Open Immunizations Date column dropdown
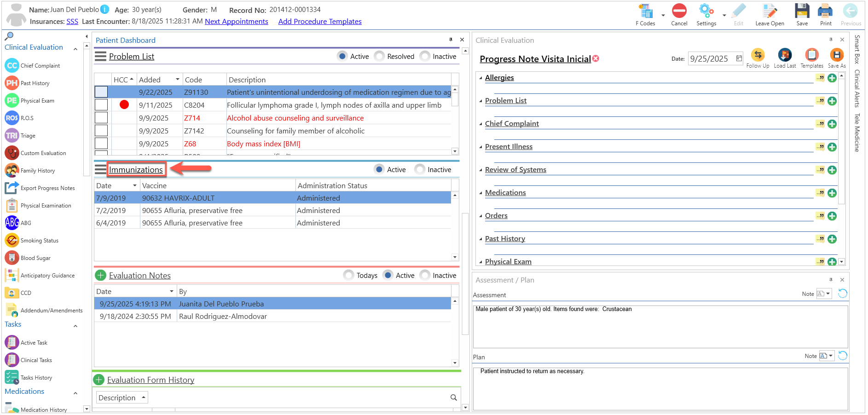This screenshot has height=415, width=868. pos(135,185)
